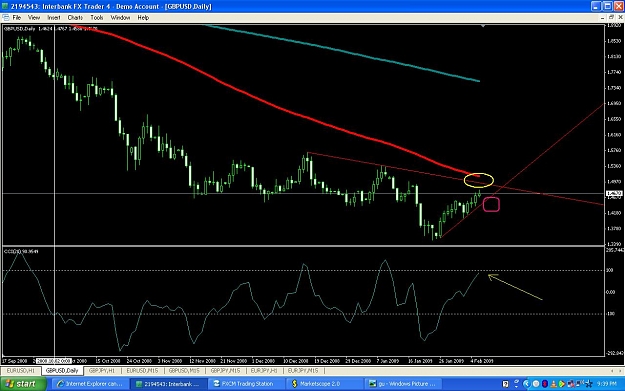This screenshot has height=391, width=625.
Task: Click the 12 Nov 2008 date label
Action: 202,361
